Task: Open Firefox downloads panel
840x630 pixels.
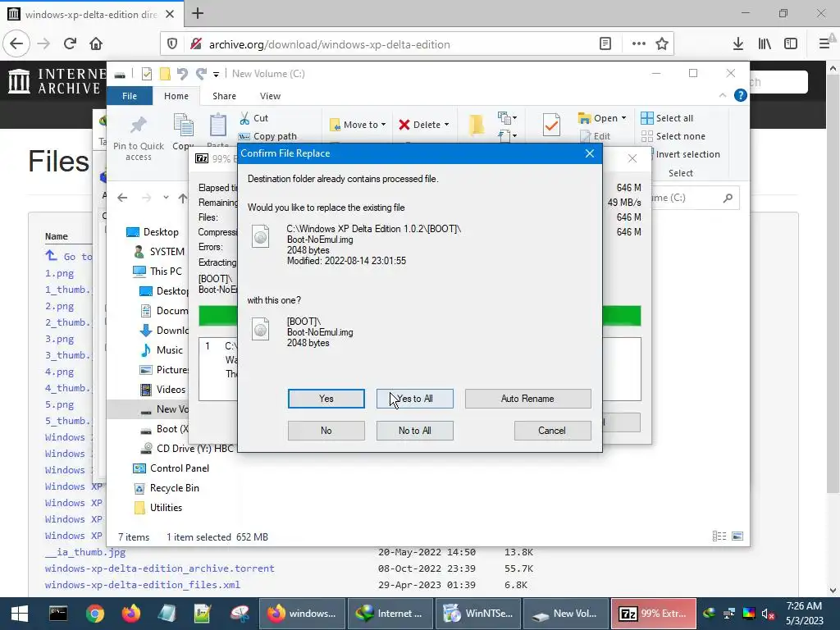Action: point(738,44)
